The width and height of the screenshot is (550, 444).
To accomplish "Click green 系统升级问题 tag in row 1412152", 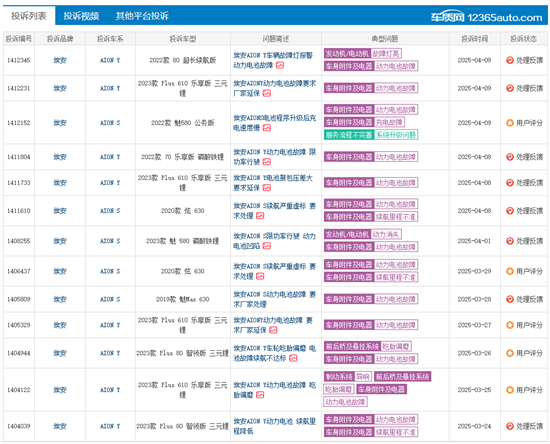I will 396,135.
